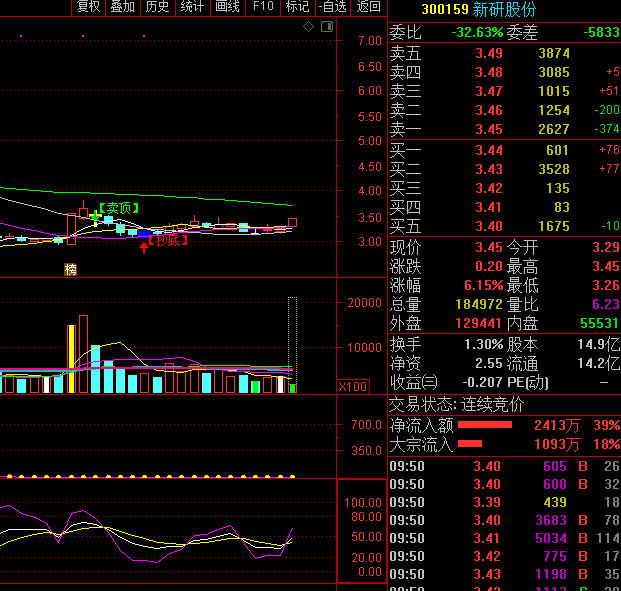Select the 统计 statistics button

[x=192, y=7]
